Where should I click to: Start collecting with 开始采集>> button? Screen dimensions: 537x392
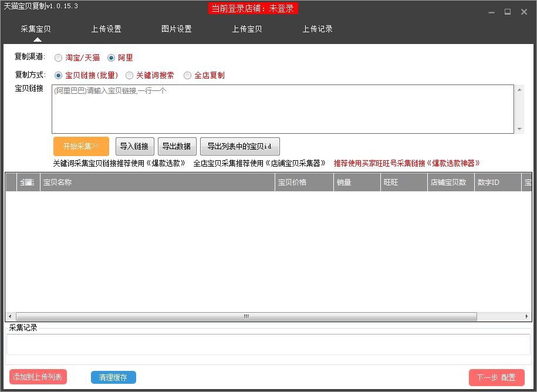pos(81,147)
